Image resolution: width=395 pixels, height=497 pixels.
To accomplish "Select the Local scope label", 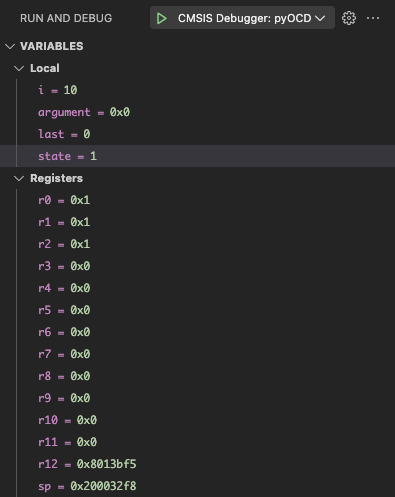I will point(45,68).
